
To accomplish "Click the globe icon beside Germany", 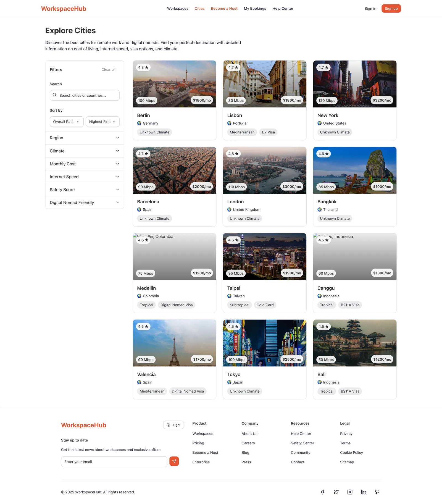I will [x=139, y=123].
